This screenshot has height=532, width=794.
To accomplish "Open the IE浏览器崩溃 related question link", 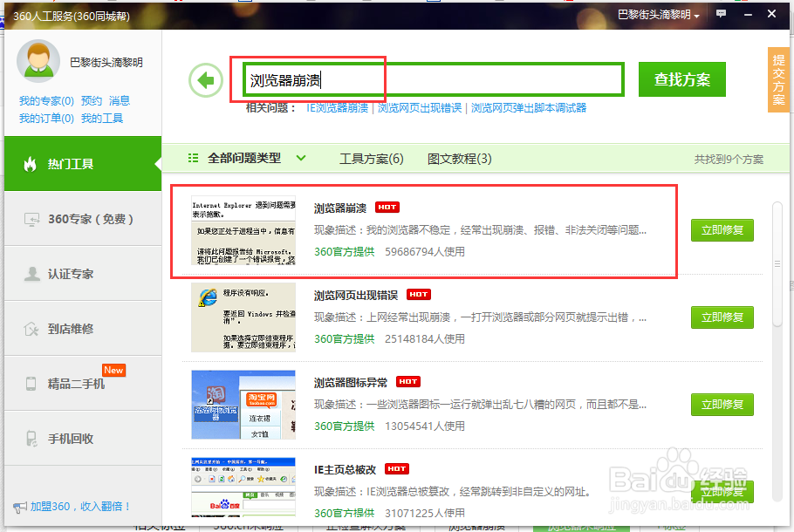I will click(338, 108).
